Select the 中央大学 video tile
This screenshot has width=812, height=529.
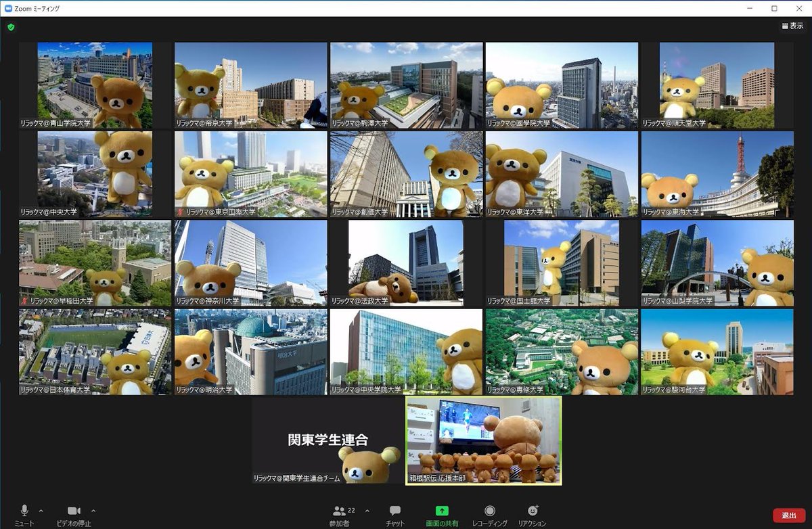(95, 174)
